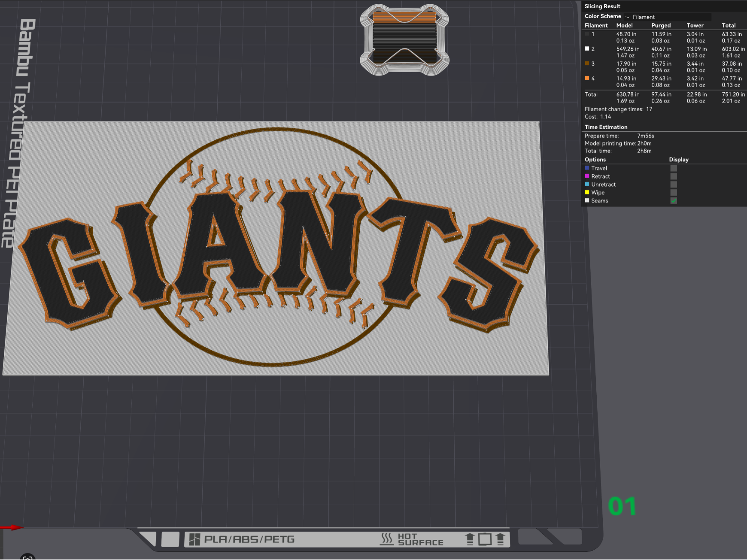Click filament 3 model value 17.90 in
This screenshot has width=747, height=560.
click(x=626, y=64)
